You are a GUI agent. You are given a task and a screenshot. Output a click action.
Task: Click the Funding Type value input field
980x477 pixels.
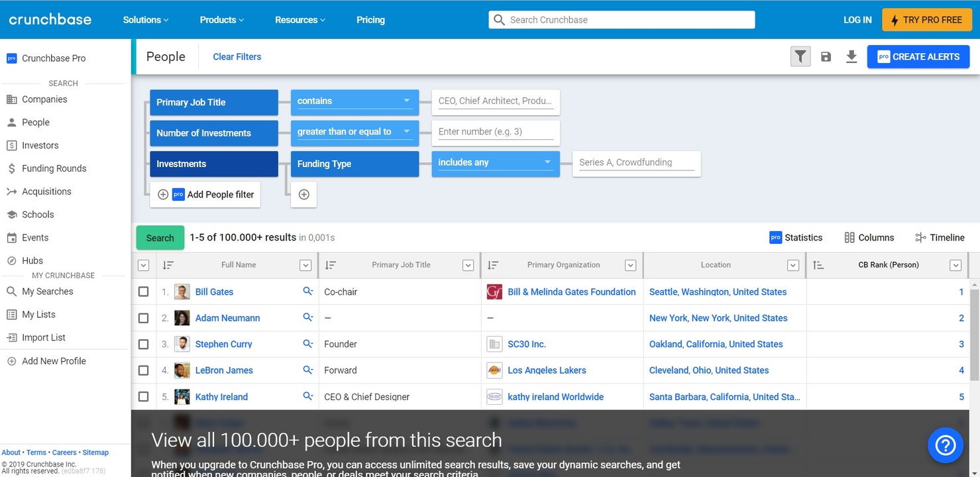[x=637, y=163]
